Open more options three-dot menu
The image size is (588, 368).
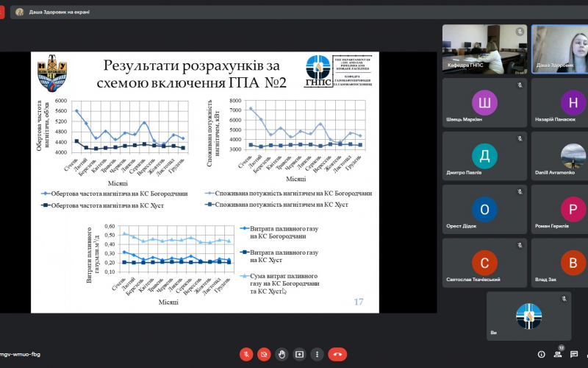click(x=317, y=354)
